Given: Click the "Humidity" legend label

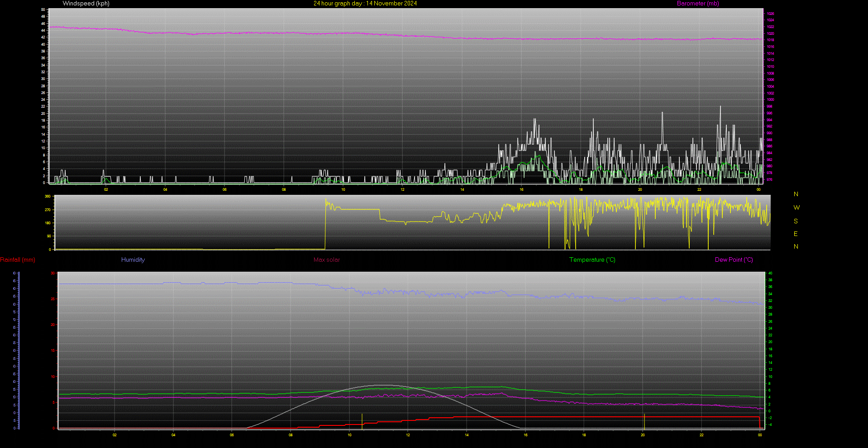Looking at the screenshot, I should [133, 260].
